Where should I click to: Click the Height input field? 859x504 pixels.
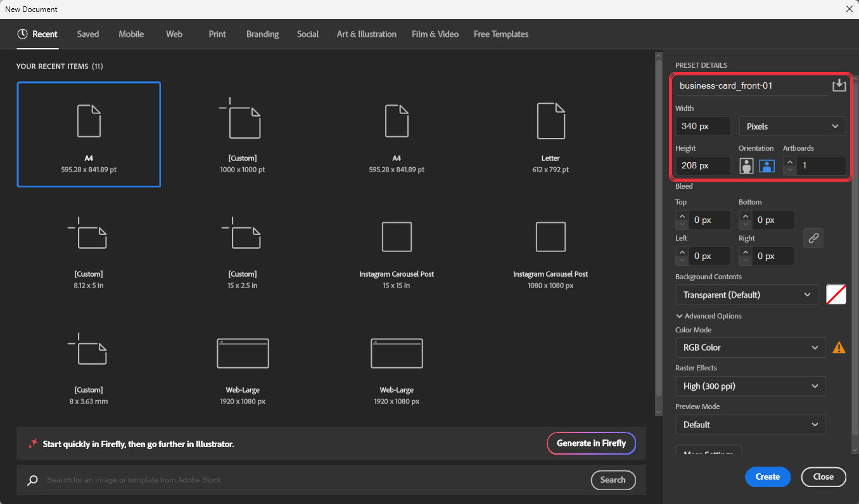pos(703,165)
